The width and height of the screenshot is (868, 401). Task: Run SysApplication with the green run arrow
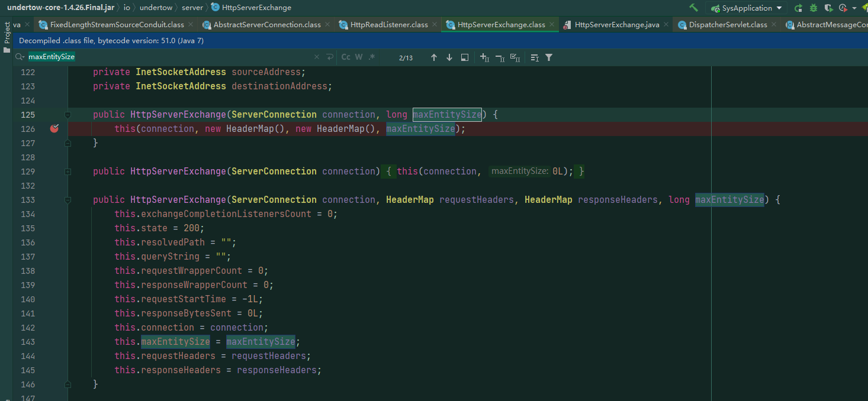(x=797, y=8)
